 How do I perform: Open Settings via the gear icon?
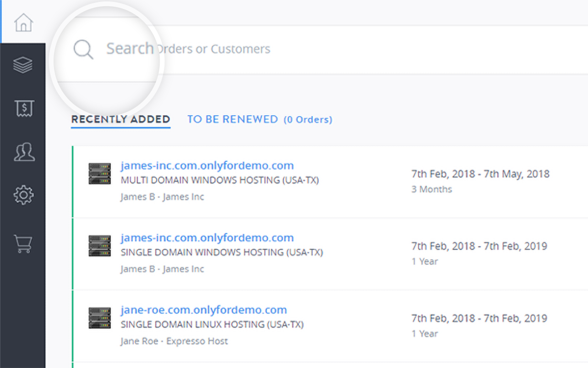coord(23,195)
